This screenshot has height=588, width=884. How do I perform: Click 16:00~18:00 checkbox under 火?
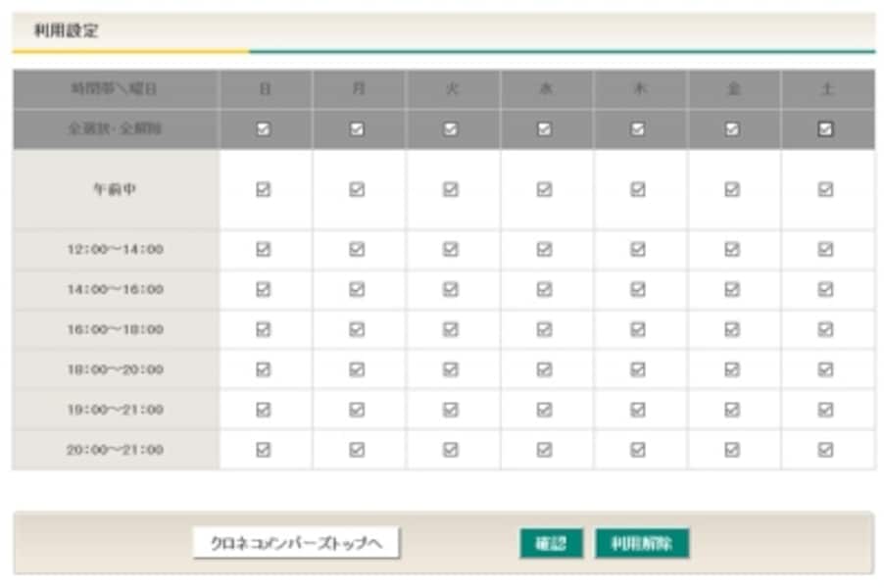pos(451,329)
